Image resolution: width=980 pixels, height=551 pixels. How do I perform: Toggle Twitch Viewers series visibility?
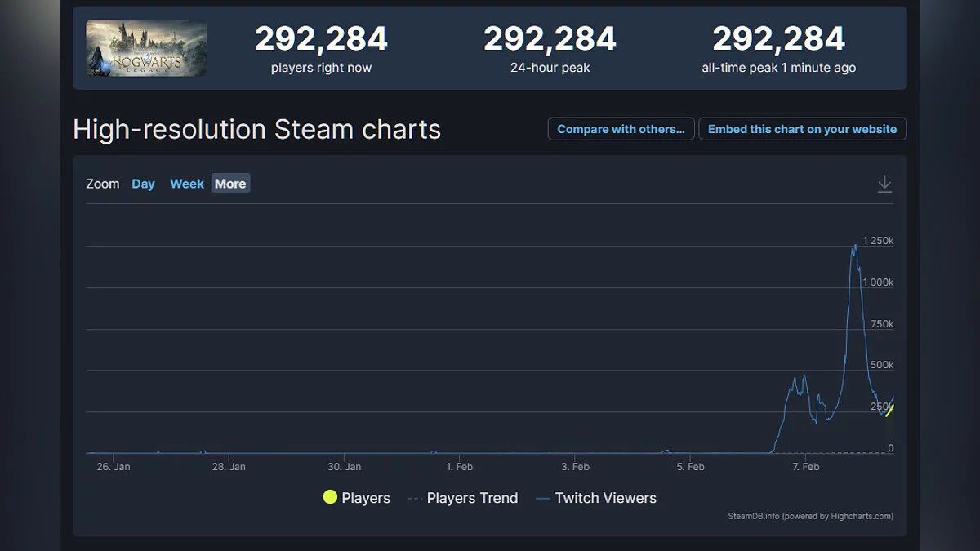coord(596,498)
